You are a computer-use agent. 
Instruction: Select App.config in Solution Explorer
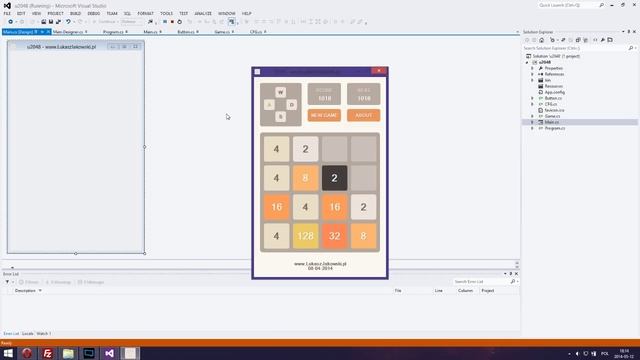click(x=555, y=92)
